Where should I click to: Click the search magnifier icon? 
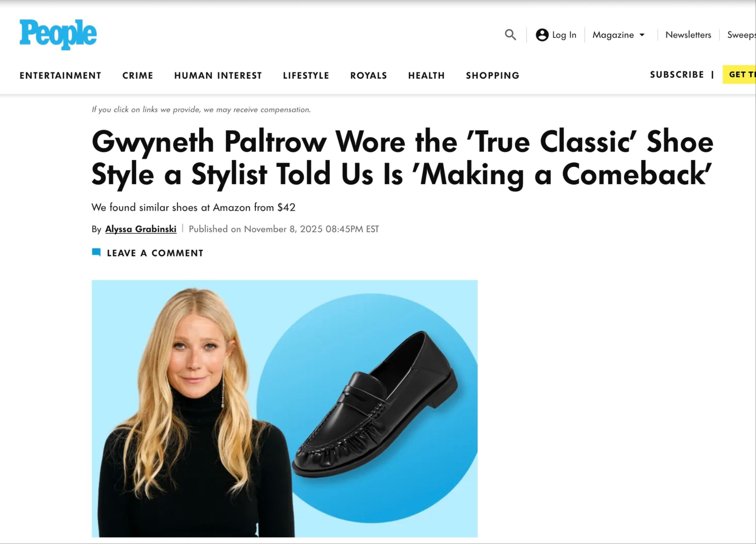click(510, 35)
